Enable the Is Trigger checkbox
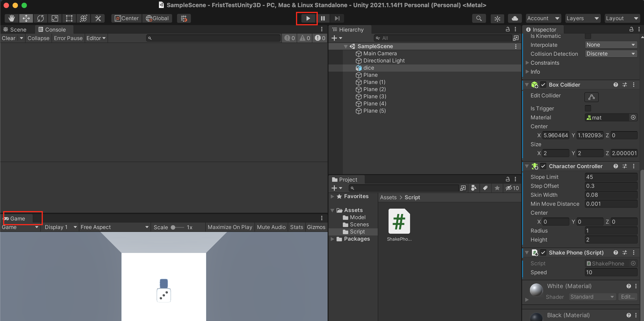 (x=588, y=108)
